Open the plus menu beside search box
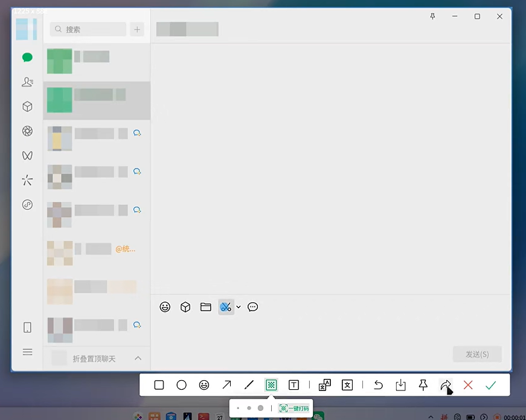The width and height of the screenshot is (526, 420). coord(137,29)
